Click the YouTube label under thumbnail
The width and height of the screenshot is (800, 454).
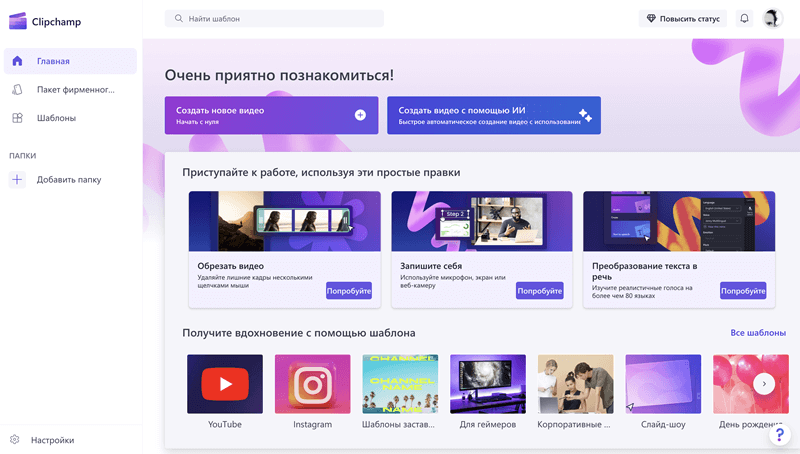pyautogui.click(x=225, y=424)
